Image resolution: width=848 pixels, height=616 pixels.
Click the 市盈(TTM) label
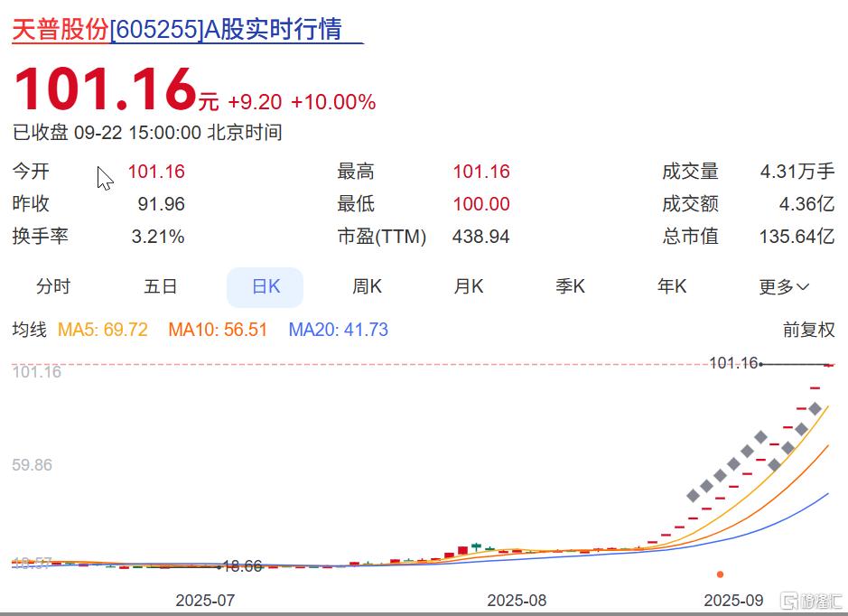tap(382, 237)
